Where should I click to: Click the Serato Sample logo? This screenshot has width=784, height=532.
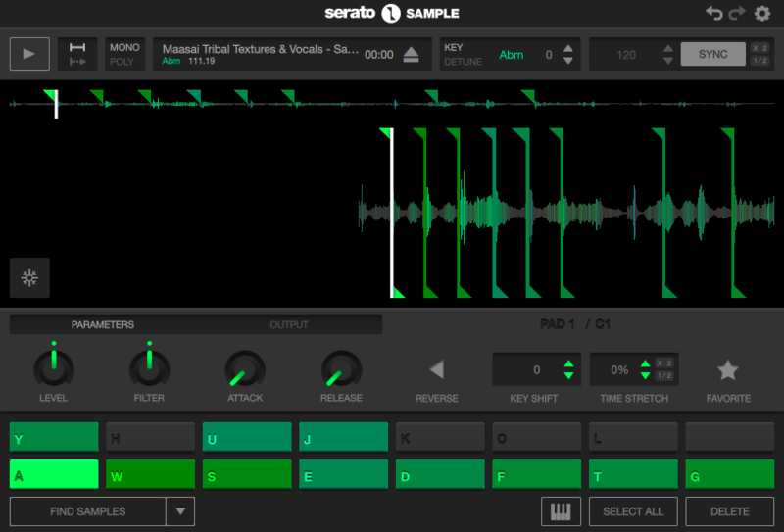point(391,13)
